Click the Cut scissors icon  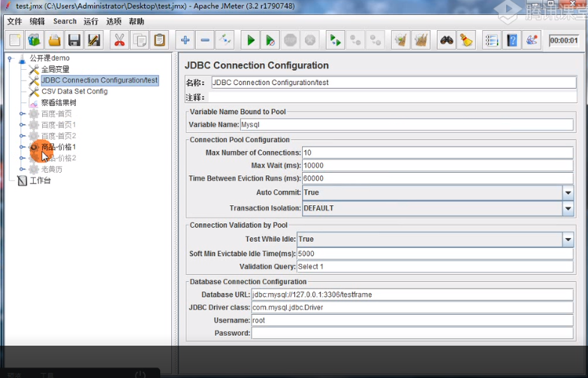(x=119, y=40)
